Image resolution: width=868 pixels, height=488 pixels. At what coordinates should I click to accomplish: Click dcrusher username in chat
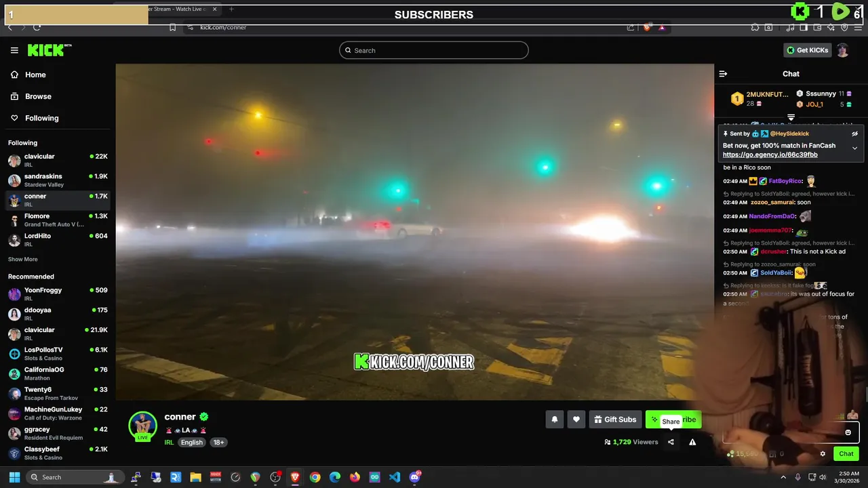[x=773, y=251]
